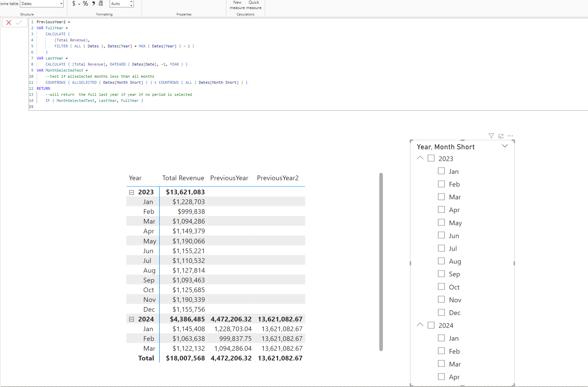Check the 2023 Jun checkbox

click(441, 235)
